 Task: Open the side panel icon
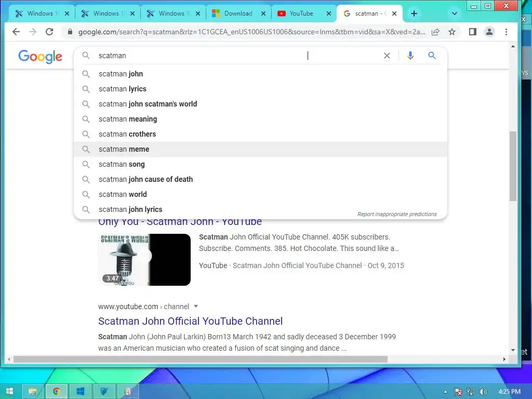[x=473, y=32]
